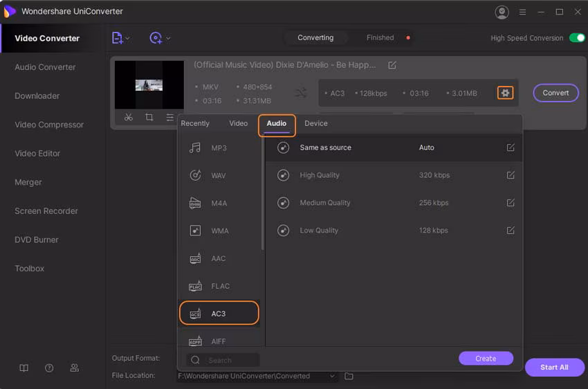The width and height of the screenshot is (588, 389).
Task: Select WAV audio format
Action: [x=219, y=176]
